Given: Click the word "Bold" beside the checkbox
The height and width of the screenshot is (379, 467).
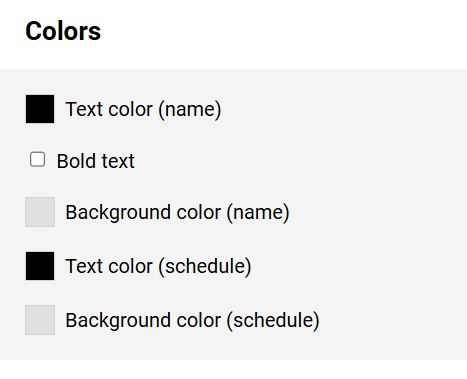Looking at the screenshot, I should tap(77, 161).
